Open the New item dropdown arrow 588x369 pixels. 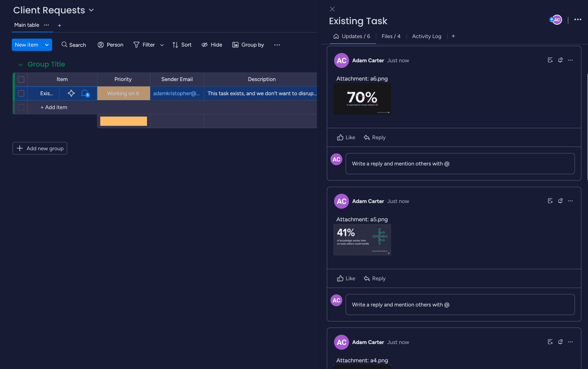47,45
